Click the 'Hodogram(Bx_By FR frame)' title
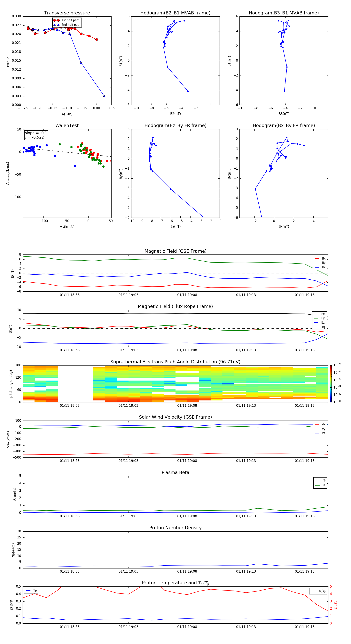351x644 pixels. (284, 125)
